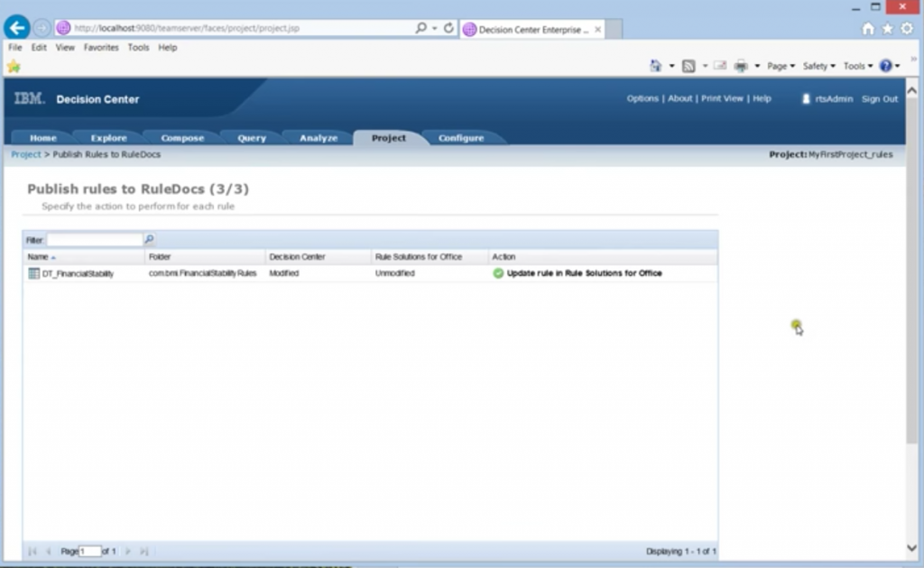Viewport: 924px width, 568px height.
Task: Switch to the Configure tab
Action: pyautogui.click(x=461, y=138)
